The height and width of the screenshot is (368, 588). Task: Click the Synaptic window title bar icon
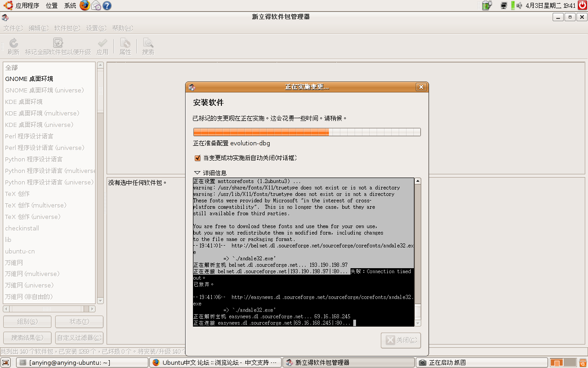point(5,17)
